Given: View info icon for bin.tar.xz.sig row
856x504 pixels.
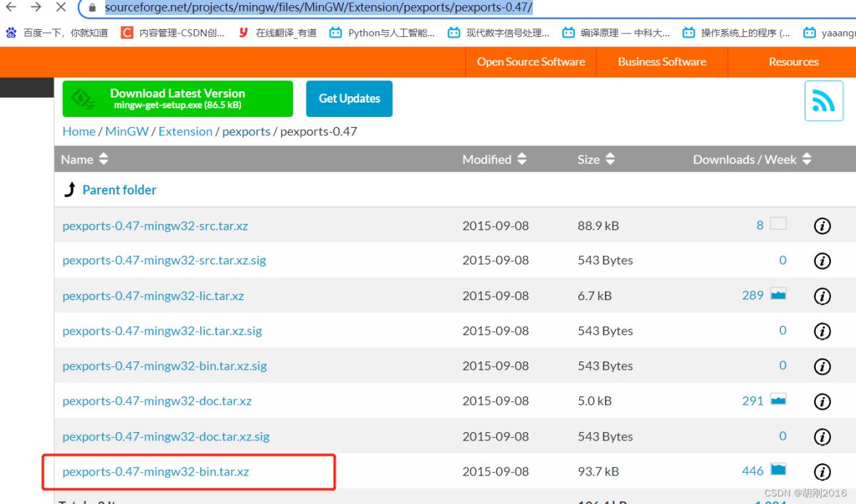Looking at the screenshot, I should pos(822,366).
